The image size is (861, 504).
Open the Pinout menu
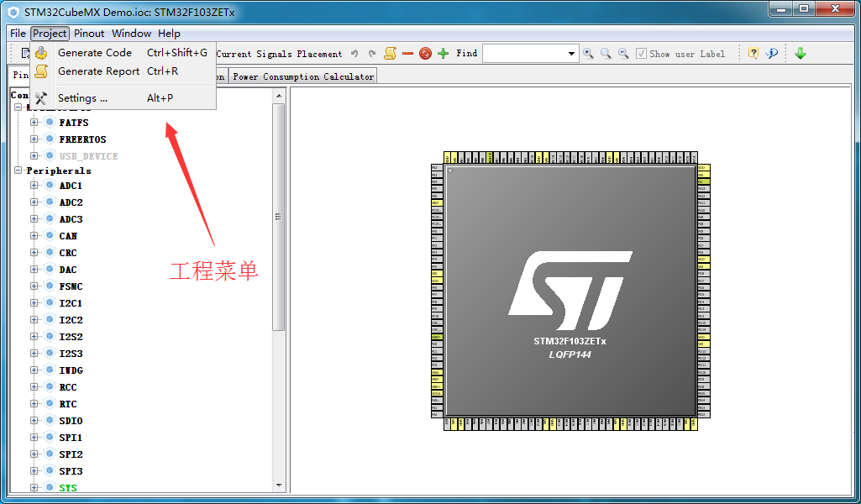click(89, 34)
